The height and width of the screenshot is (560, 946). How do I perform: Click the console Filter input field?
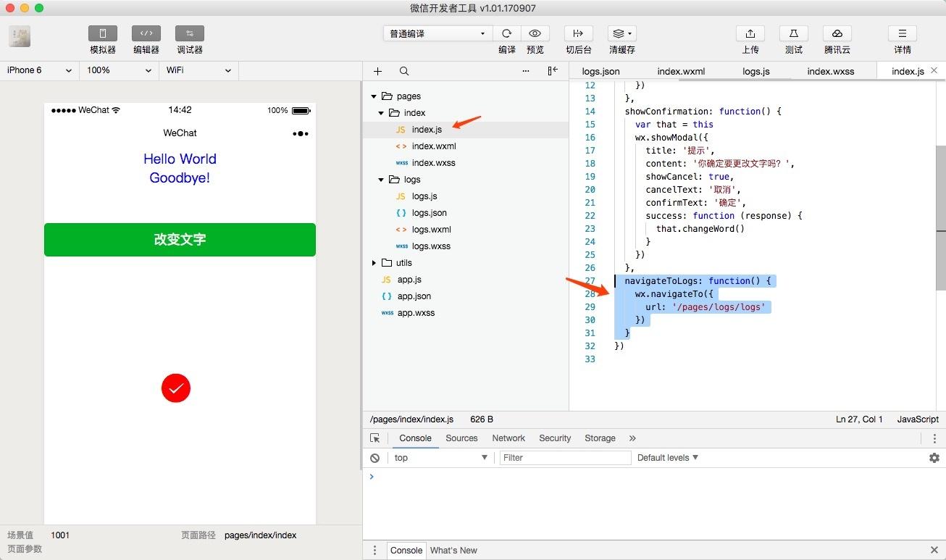click(x=565, y=458)
